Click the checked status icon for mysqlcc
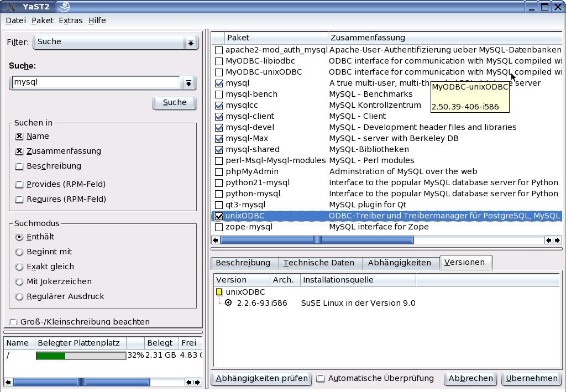This screenshot has width=566, height=392. coord(219,106)
